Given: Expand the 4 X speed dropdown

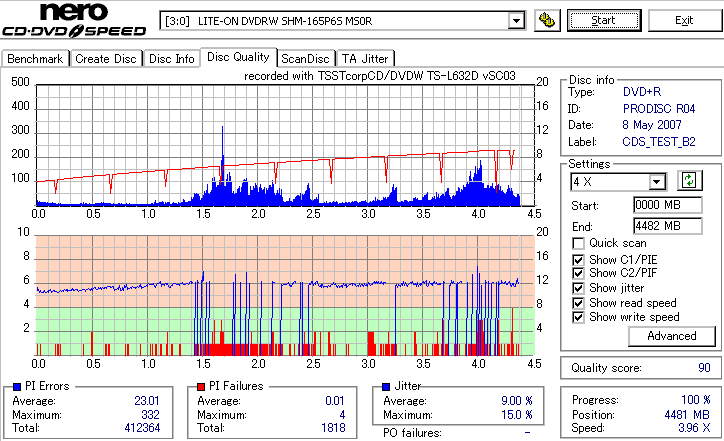Looking at the screenshot, I should tap(656, 182).
